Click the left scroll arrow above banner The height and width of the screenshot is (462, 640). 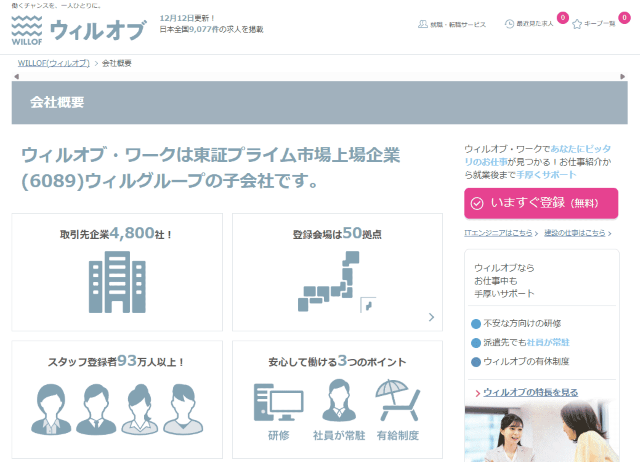(16, 76)
